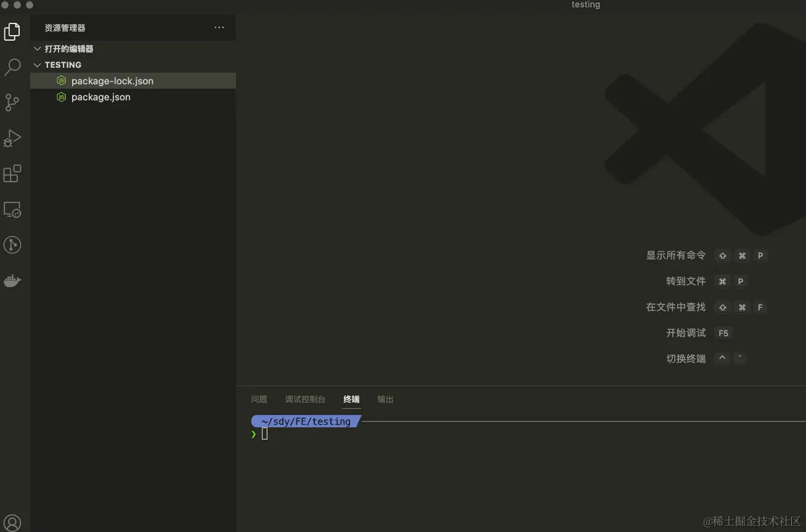Click the 在文件中查找 shortcut hint
The image size is (806, 532).
pos(676,307)
